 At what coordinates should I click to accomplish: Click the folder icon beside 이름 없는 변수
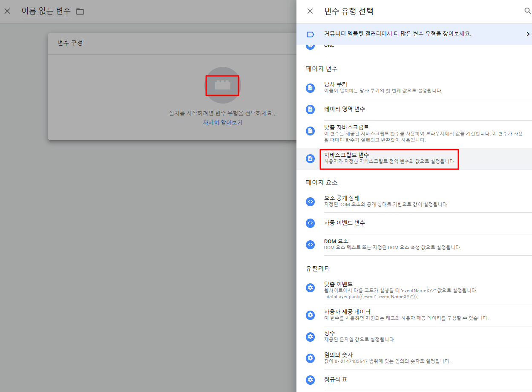click(x=80, y=11)
